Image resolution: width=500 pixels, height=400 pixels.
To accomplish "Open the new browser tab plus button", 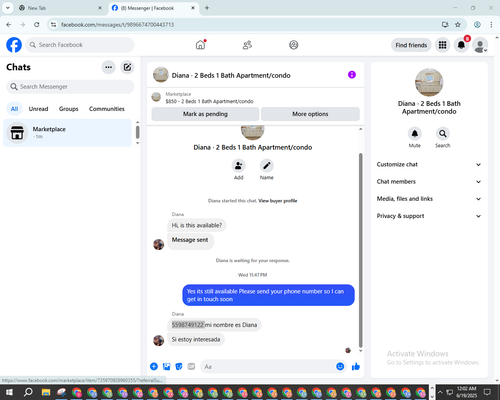I will (207, 8).
